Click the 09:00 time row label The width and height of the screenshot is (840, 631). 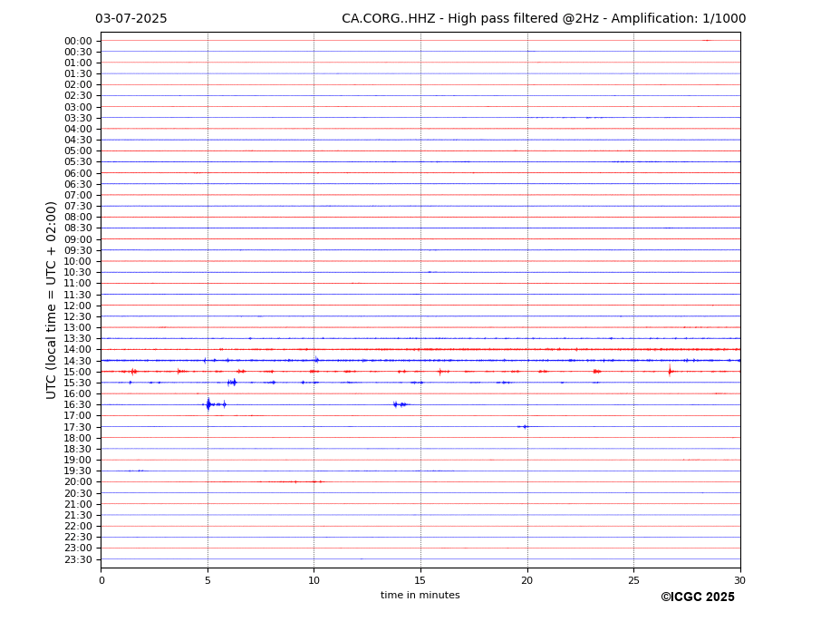[x=78, y=239]
